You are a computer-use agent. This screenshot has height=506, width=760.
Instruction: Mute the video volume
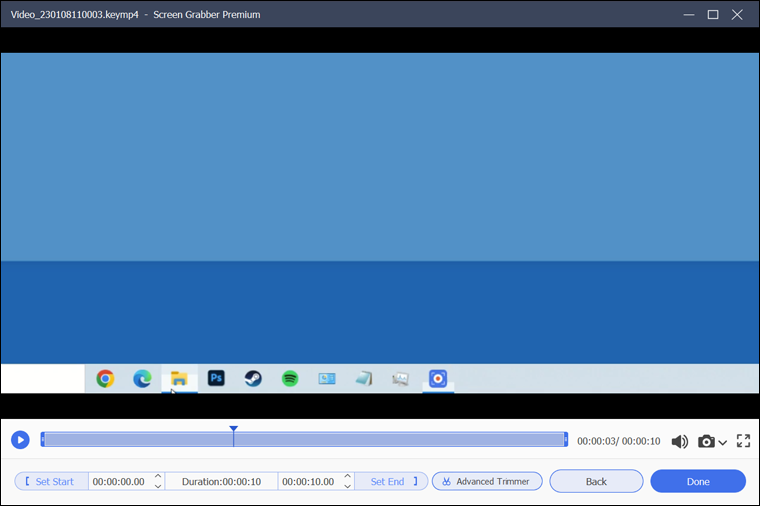680,441
